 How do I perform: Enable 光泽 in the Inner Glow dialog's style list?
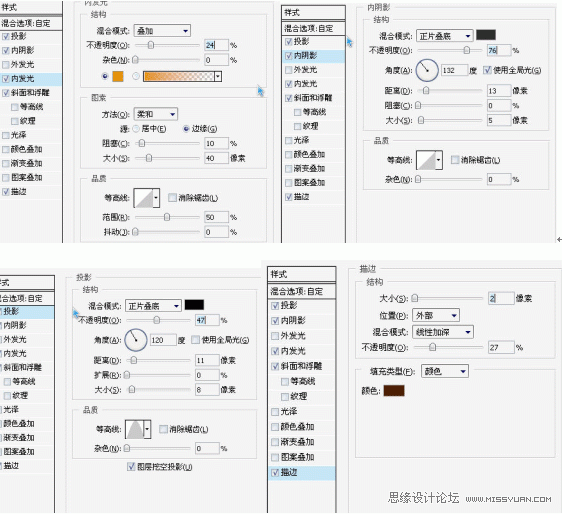(5, 135)
